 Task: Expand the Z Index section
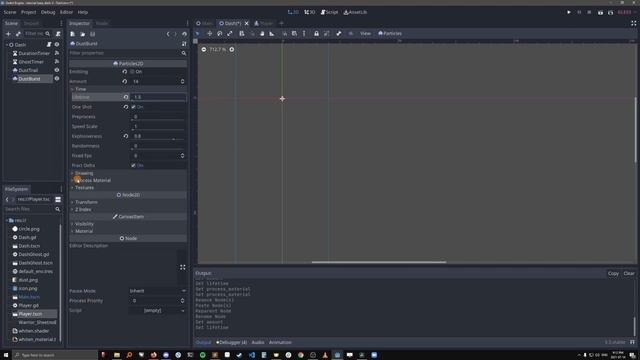pos(128,209)
